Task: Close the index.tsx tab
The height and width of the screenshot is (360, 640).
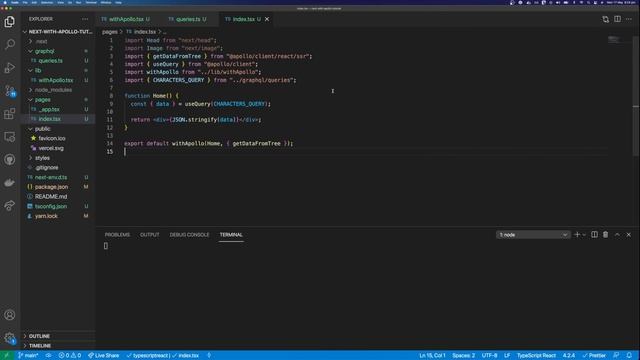Action: click(x=267, y=19)
